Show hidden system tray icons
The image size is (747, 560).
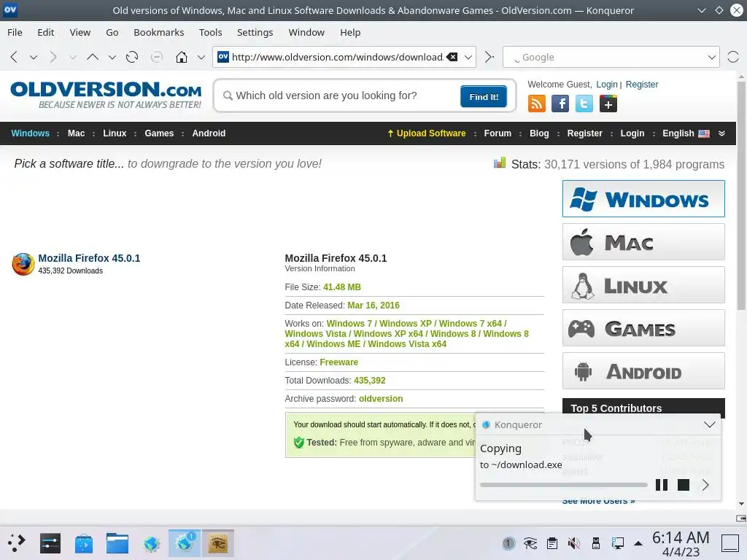click(x=638, y=543)
